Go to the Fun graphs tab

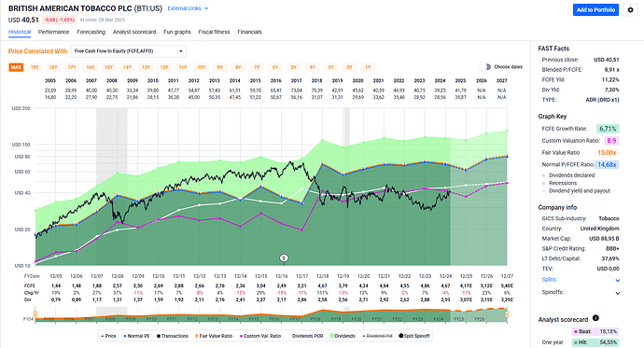click(x=177, y=32)
